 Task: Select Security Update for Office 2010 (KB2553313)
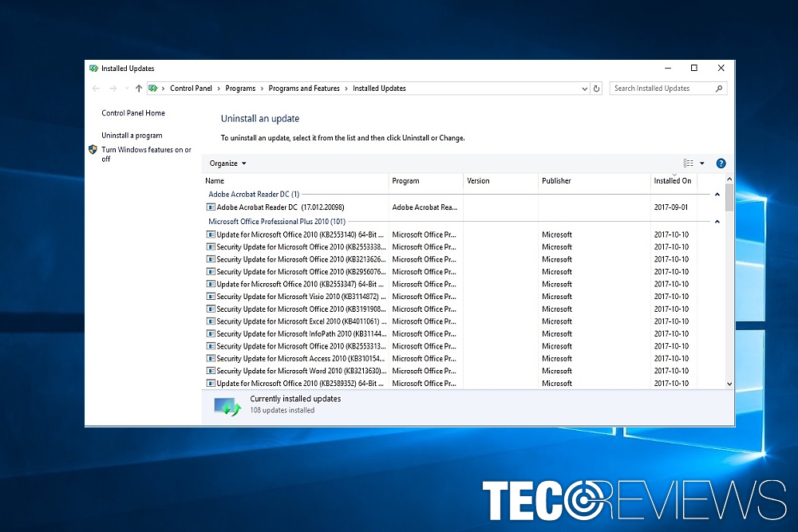click(302, 346)
